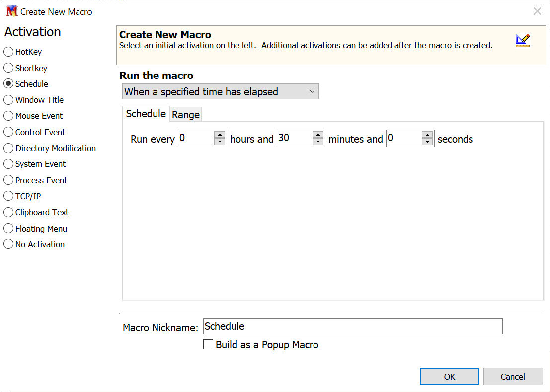Open the Schedule tab
Viewport: 550px width, 392px height.
click(146, 114)
